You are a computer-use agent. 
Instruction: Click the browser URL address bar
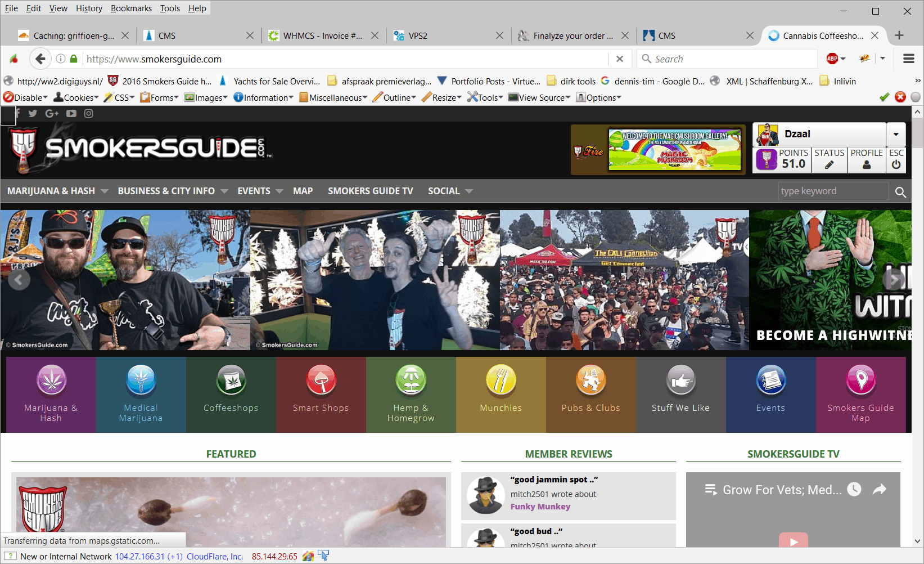click(345, 59)
